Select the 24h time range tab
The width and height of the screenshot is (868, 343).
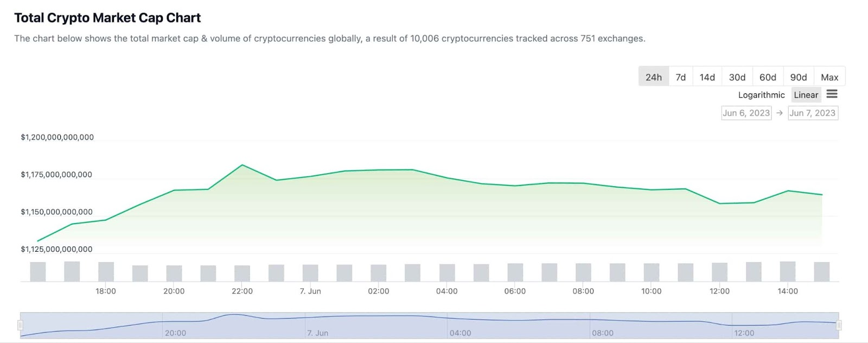pyautogui.click(x=653, y=77)
